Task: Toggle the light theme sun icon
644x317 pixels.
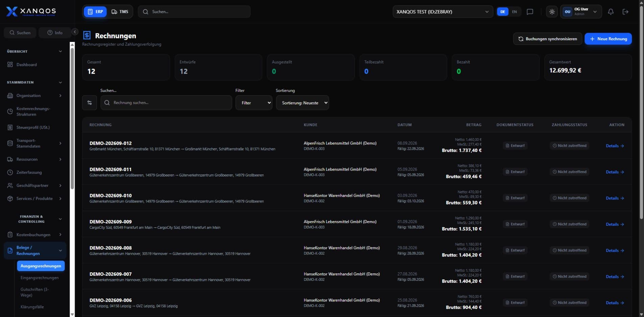Action: 552,12
